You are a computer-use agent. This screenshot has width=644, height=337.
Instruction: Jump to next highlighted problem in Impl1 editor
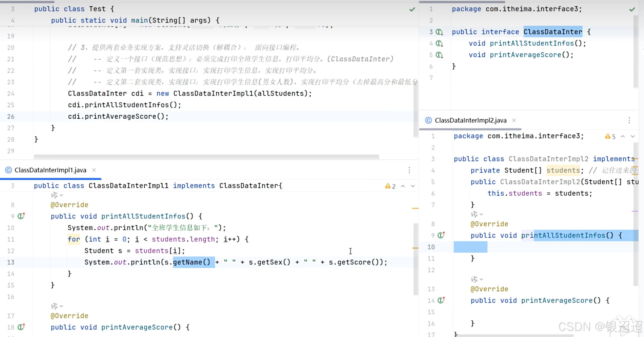(413, 186)
